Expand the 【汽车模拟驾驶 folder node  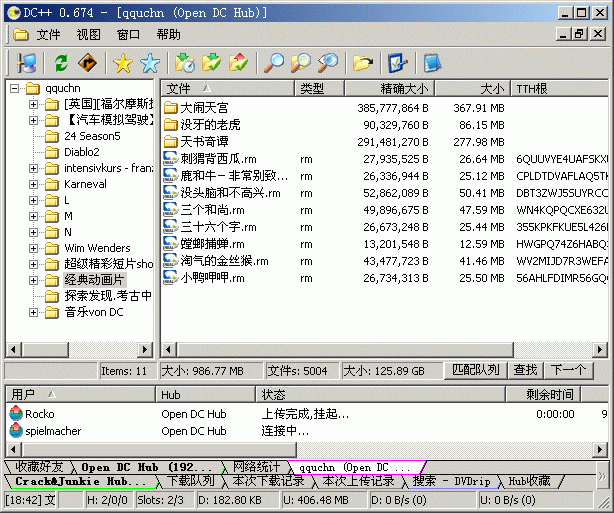click(x=33, y=120)
